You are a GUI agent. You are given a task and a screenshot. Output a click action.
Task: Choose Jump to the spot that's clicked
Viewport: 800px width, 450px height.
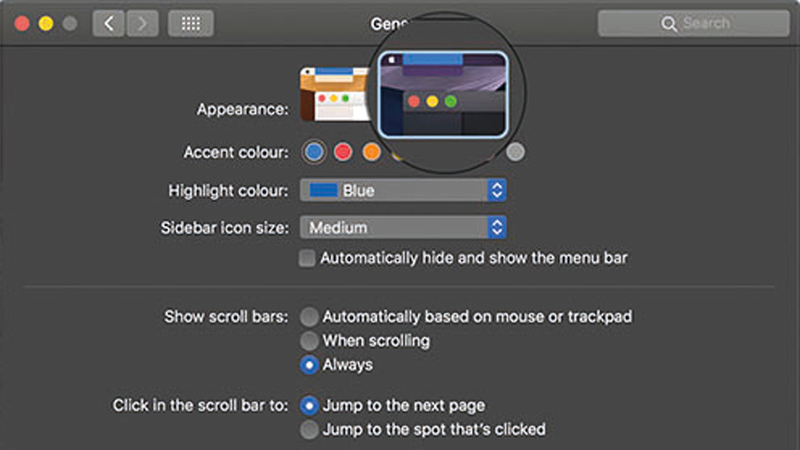(x=309, y=430)
